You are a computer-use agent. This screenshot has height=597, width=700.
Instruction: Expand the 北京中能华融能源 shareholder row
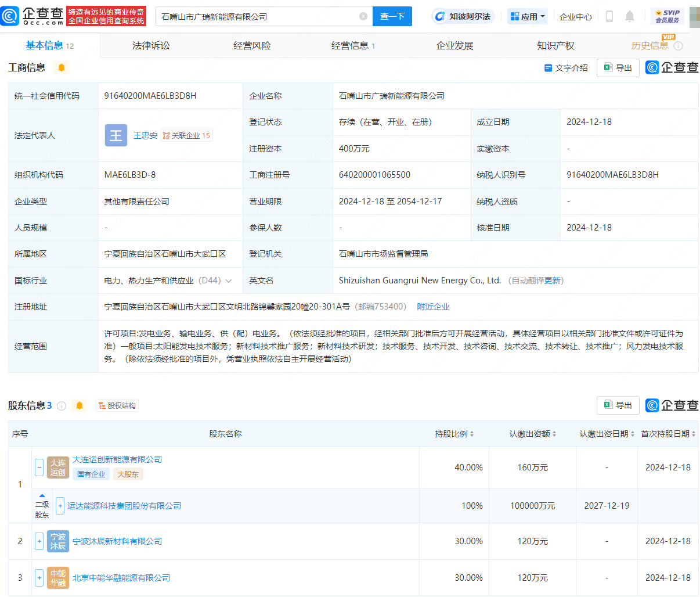tap(39, 578)
